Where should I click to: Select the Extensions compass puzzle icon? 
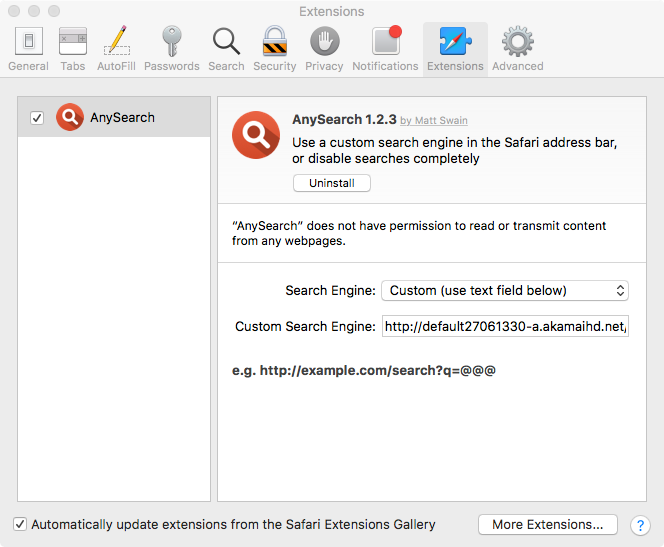[455, 41]
